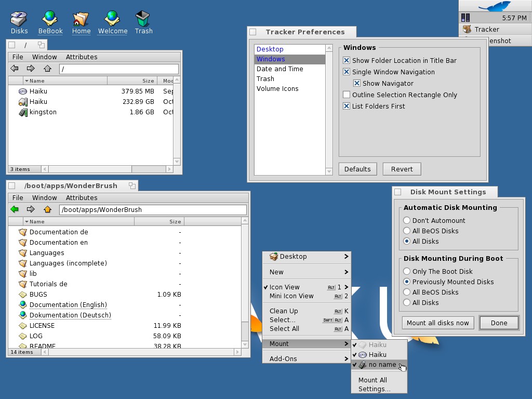Image resolution: width=532 pixels, height=399 pixels.
Task: Select the kingston volume icon
Action: (x=23, y=112)
